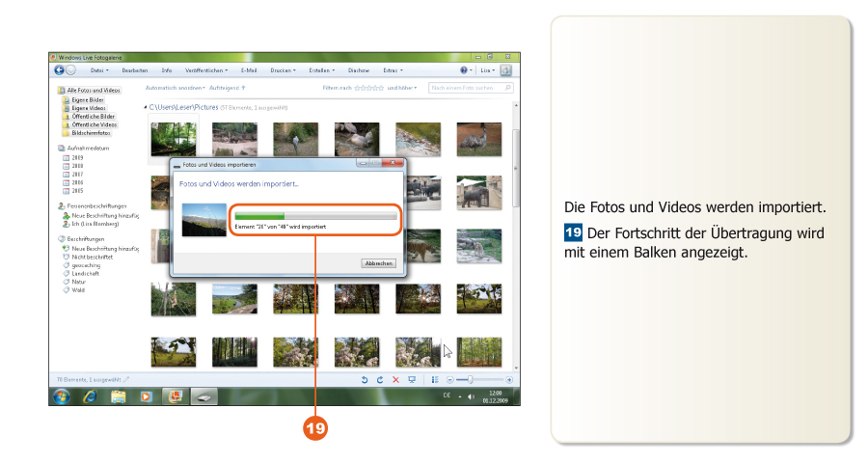
Task: Open the Veröffentlichen menu
Action: (206, 70)
